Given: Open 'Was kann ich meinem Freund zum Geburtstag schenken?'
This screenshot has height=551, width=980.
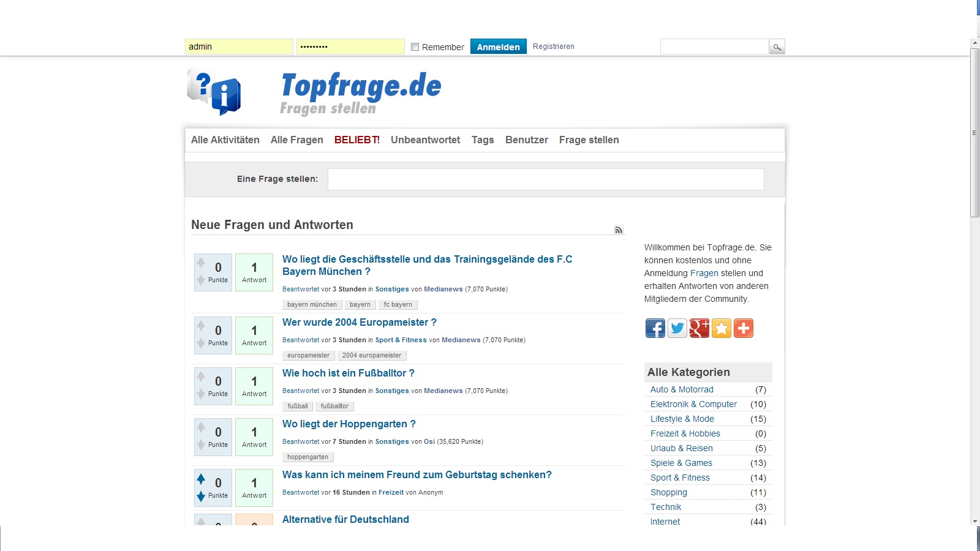Looking at the screenshot, I should [x=417, y=474].
